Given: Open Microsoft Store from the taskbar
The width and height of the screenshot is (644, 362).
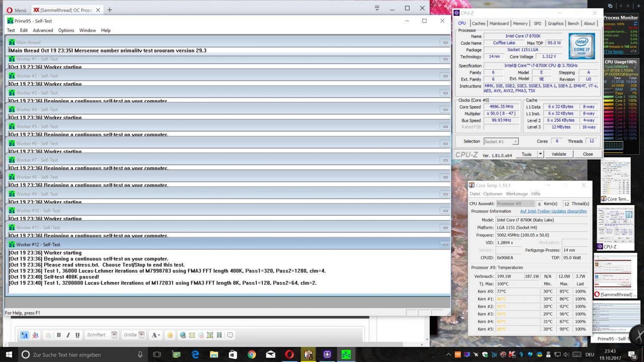Looking at the screenshot, I should pyautogui.click(x=233, y=355).
